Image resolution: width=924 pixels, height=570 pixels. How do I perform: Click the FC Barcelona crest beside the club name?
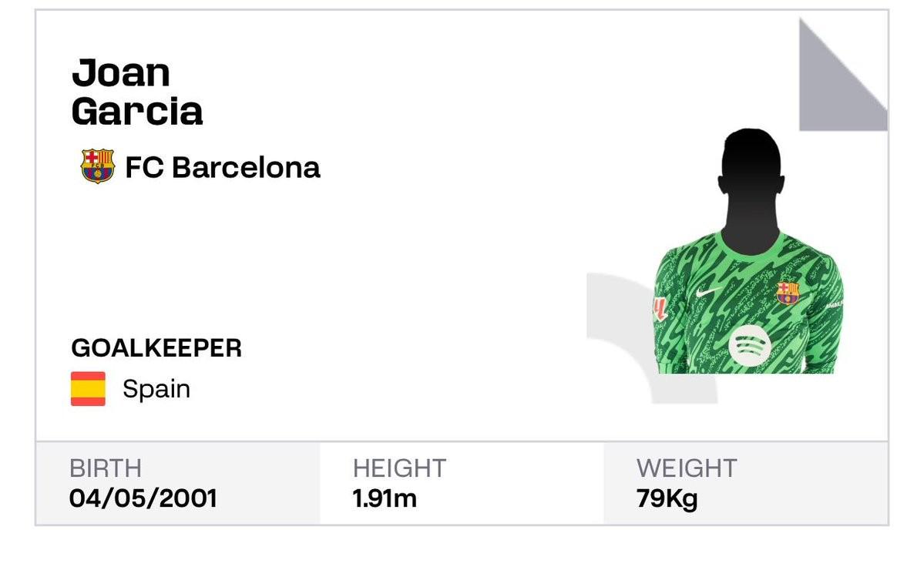pos(97,166)
